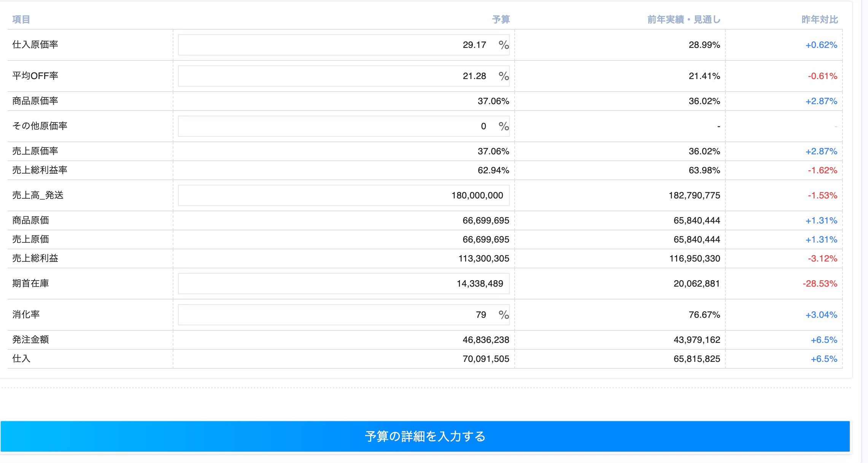Click the 発注金額 budget value 46,836,238
Image resolution: width=868 pixels, height=463 pixels.
click(485, 340)
